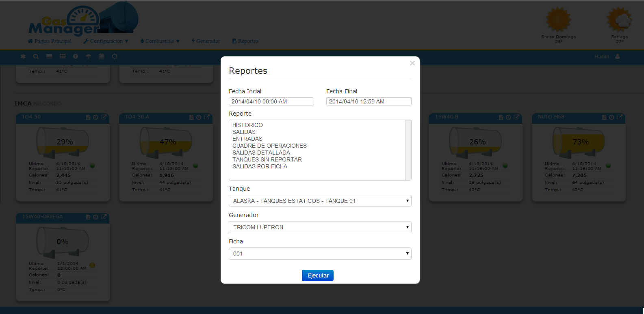Click the grid view icon in toolbar
The height and width of the screenshot is (314, 644).
[x=63, y=57]
